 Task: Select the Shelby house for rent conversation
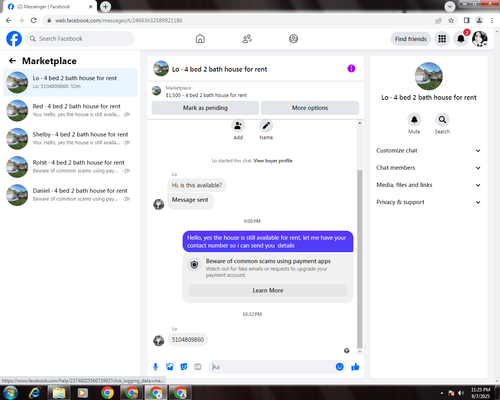point(70,139)
